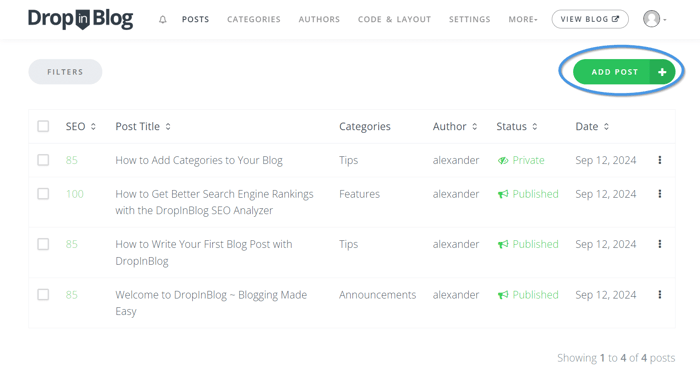The height and width of the screenshot is (370, 700).
Task: Click the Announcements category cell
Action: (x=377, y=295)
